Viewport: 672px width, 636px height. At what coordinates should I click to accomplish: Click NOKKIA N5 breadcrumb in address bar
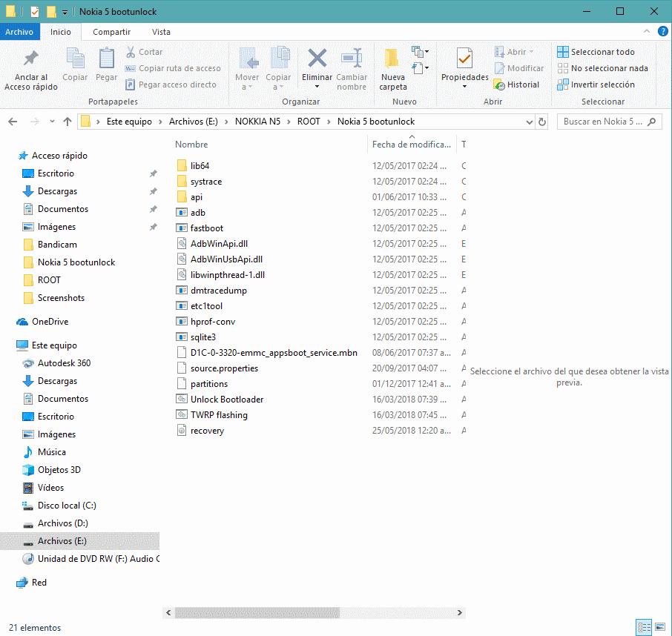pyautogui.click(x=257, y=122)
